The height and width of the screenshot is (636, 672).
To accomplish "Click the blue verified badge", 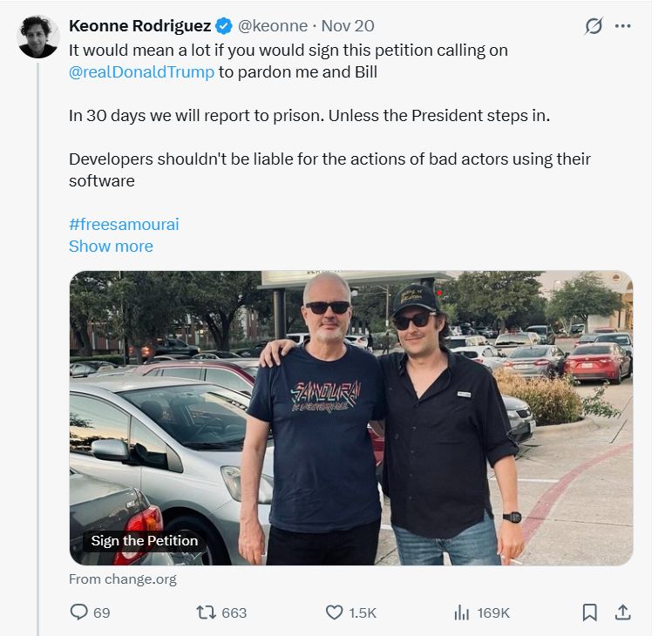I will coord(223,26).
